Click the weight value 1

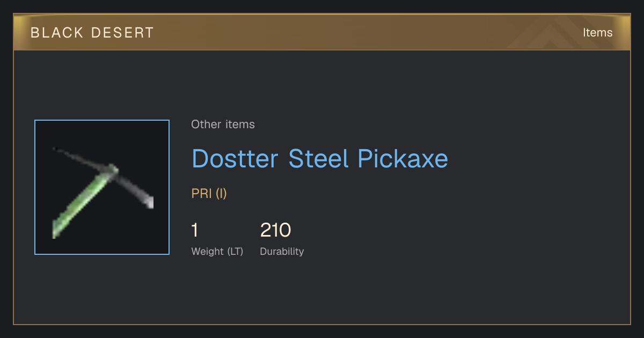[195, 230]
